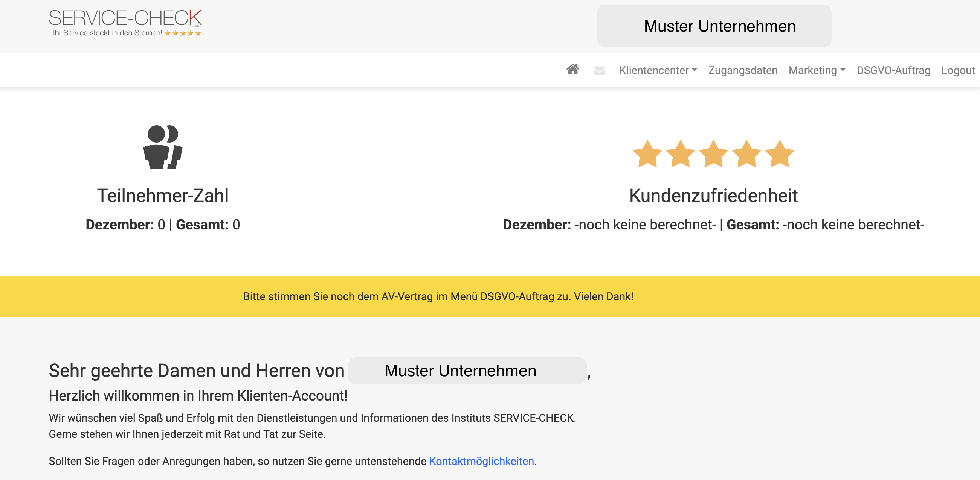Click the participants people icon
This screenshot has height=480, width=980.
163,147
